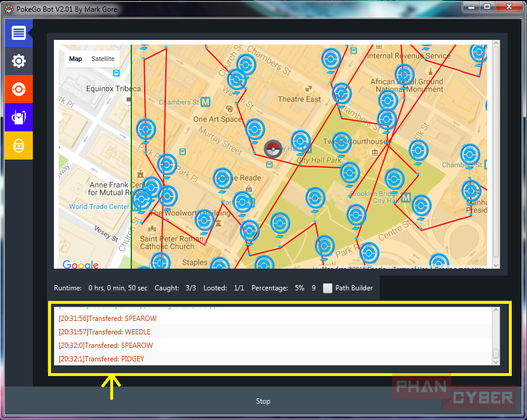Screen dimensions: 527x420
Task: Click the Internal Revenue Service label
Action: 409,56
